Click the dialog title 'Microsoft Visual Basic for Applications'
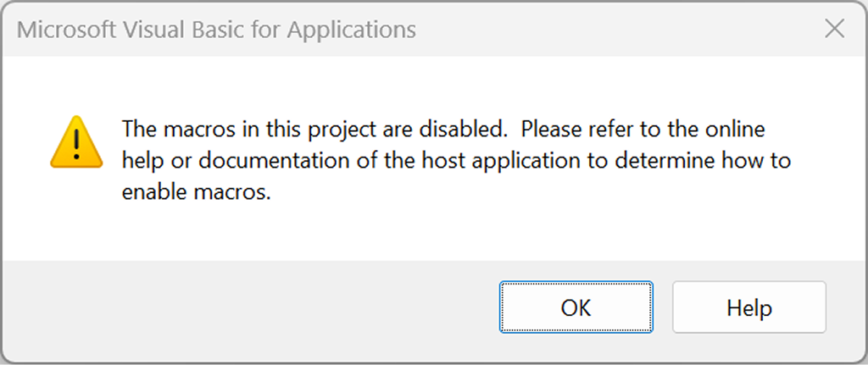Image resolution: width=868 pixels, height=365 pixels. pos(216,30)
